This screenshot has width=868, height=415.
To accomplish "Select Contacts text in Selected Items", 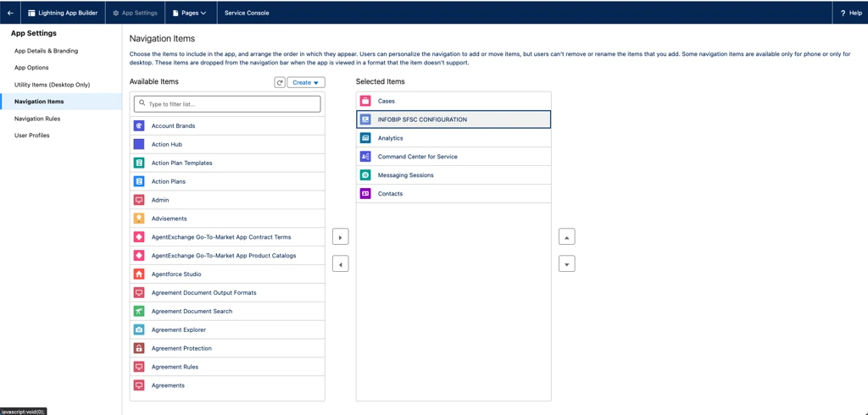I will coord(390,194).
